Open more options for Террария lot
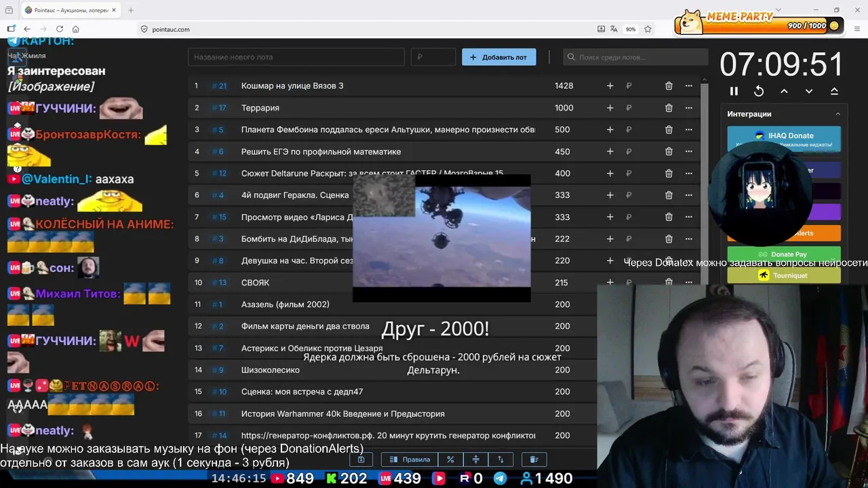The height and width of the screenshot is (488, 868). (689, 108)
